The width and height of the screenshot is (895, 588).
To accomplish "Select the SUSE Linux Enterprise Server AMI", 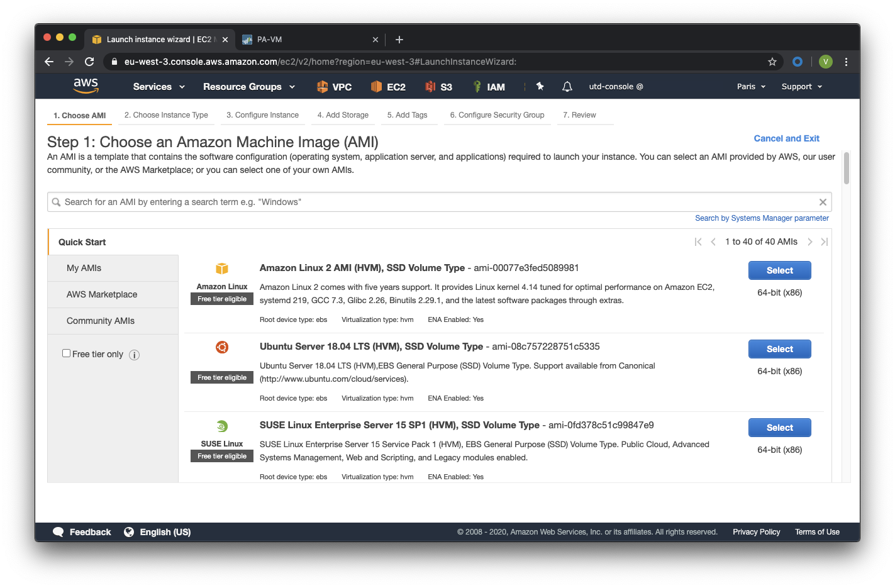I will (x=779, y=428).
